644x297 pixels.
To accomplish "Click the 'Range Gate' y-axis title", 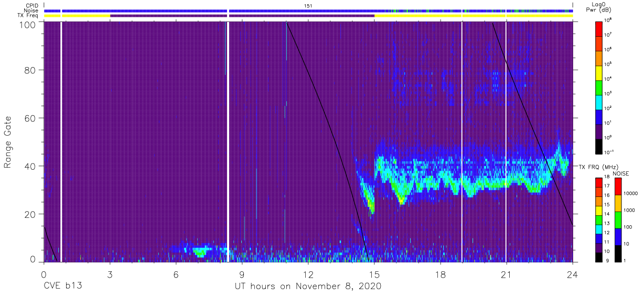I will 8,142.
